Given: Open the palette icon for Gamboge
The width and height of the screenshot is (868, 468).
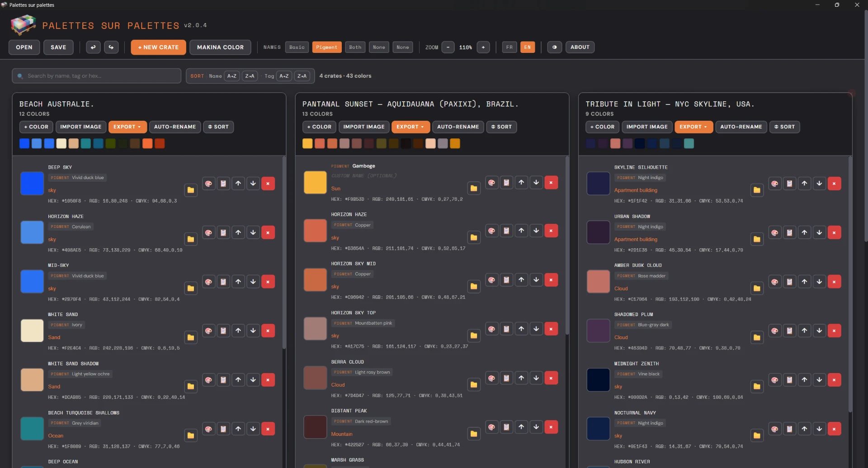Looking at the screenshot, I should [x=492, y=183].
